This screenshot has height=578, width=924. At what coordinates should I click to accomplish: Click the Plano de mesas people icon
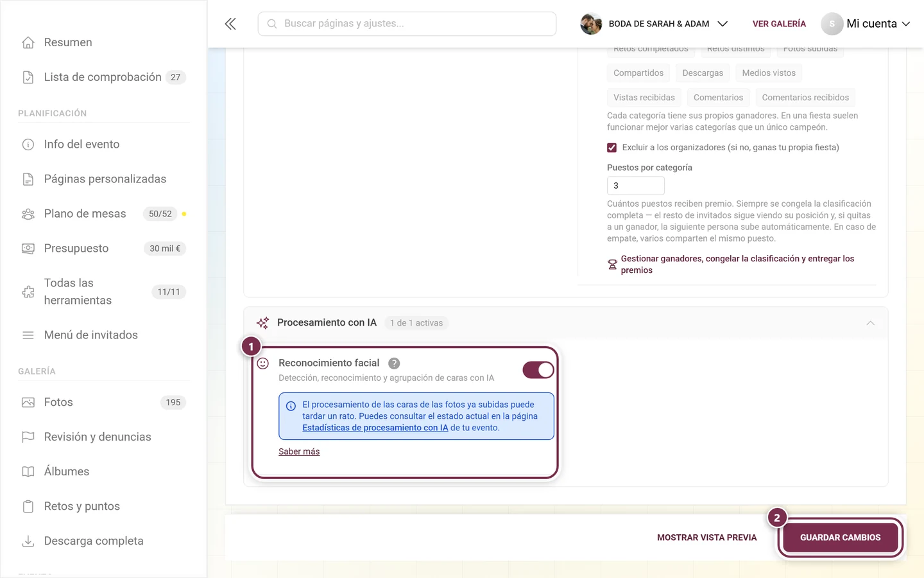(28, 214)
